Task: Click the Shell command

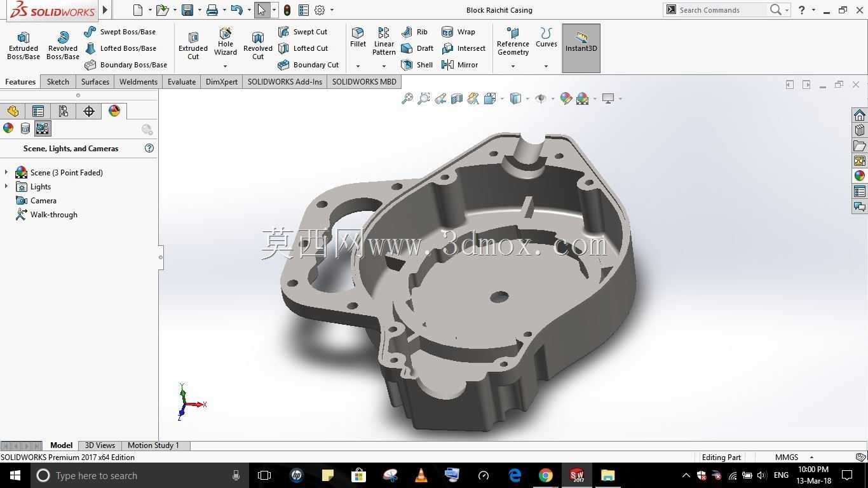Action: click(x=417, y=65)
